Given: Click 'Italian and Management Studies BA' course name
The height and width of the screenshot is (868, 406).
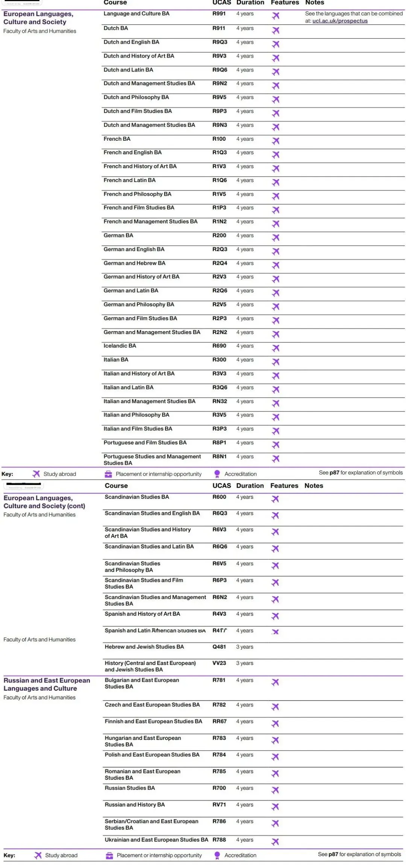Looking at the screenshot, I should 150,401.
